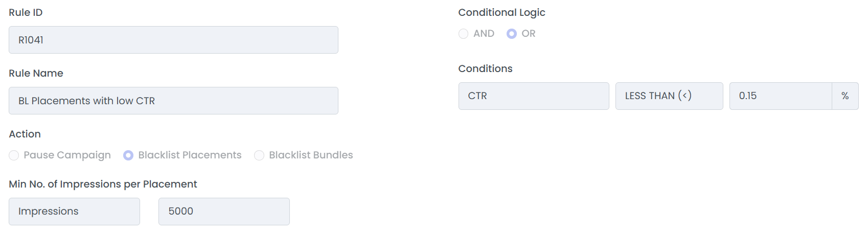The width and height of the screenshot is (868, 233).
Task: Focus the Rule Name text field
Action: [173, 101]
